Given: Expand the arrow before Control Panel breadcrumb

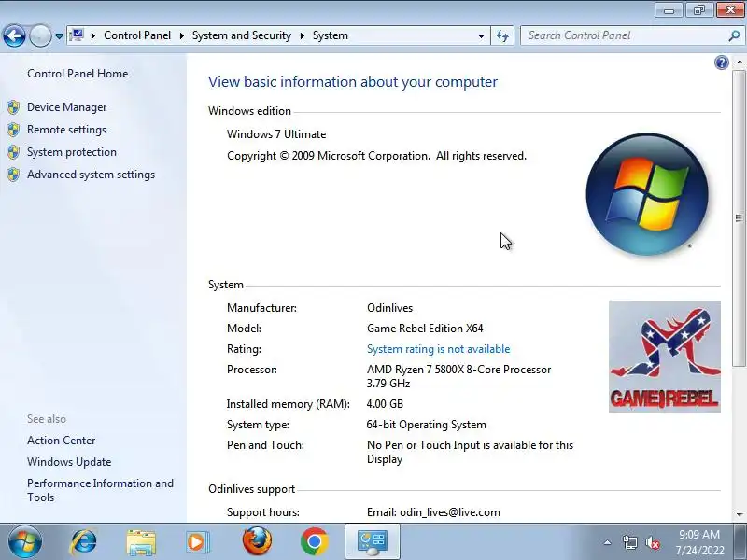Looking at the screenshot, I should 92,35.
